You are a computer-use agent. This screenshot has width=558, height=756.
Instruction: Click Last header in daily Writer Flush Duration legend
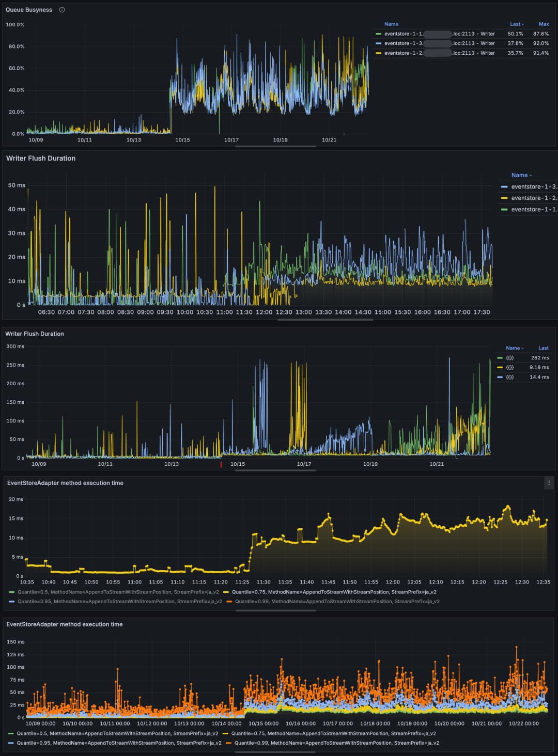click(543, 348)
